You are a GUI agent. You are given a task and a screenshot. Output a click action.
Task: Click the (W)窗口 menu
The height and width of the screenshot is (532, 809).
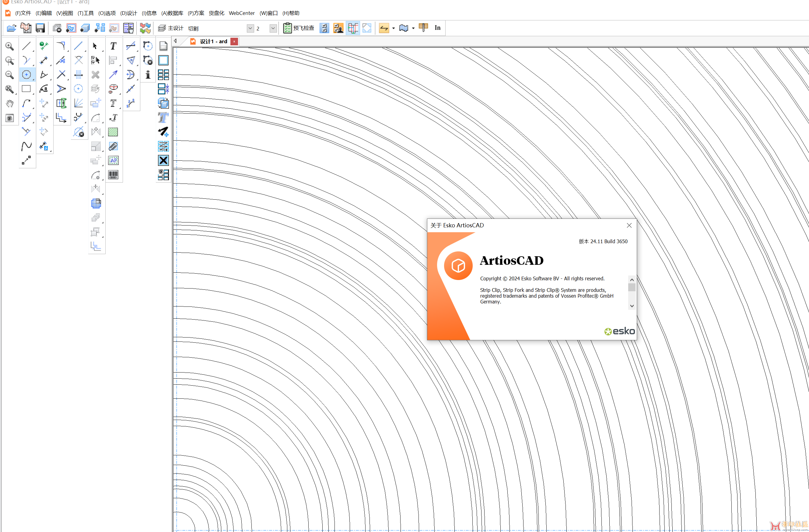[x=268, y=13]
